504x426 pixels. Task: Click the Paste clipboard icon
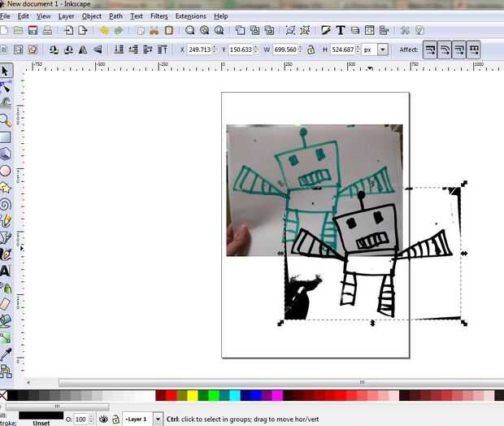(169, 31)
